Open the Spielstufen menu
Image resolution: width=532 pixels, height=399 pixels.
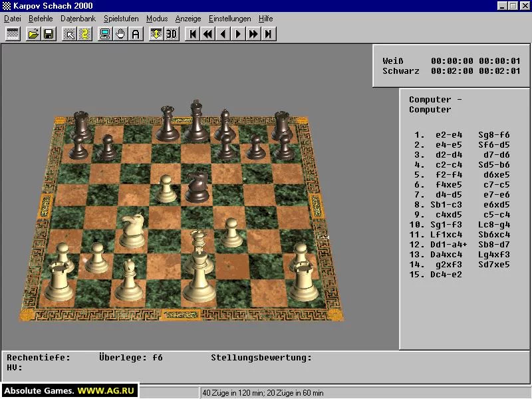click(x=121, y=19)
